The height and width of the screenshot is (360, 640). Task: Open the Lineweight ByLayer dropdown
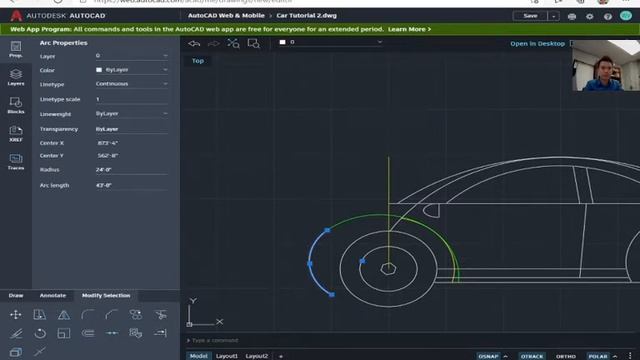tap(131, 113)
